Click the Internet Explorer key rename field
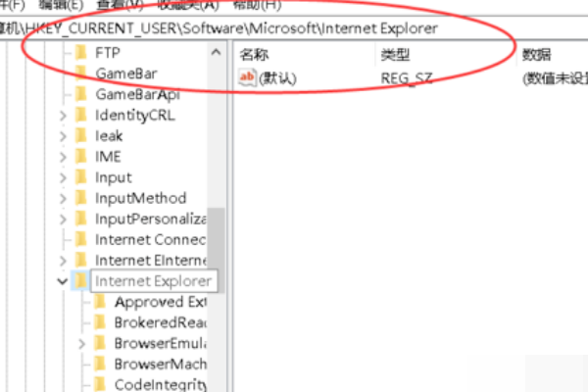 point(154,281)
